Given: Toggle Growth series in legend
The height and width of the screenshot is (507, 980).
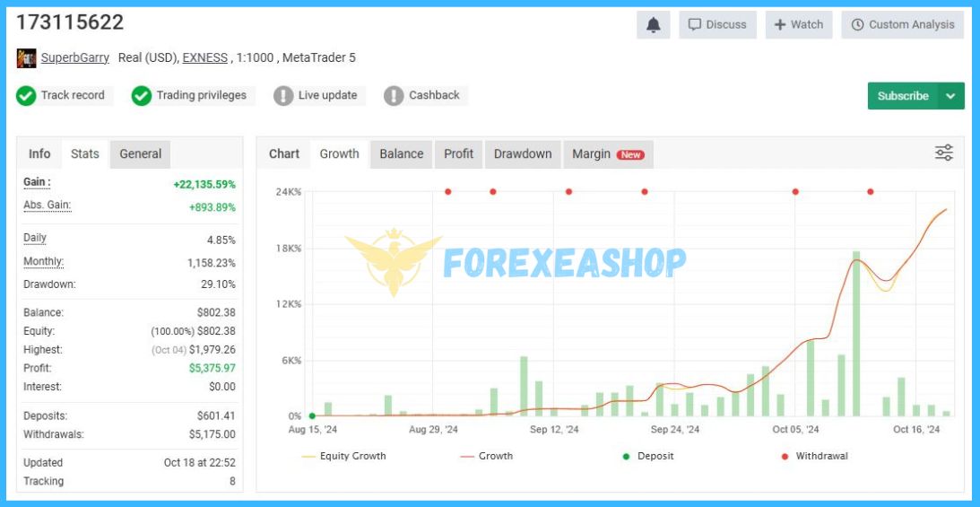Looking at the screenshot, I should [486, 457].
